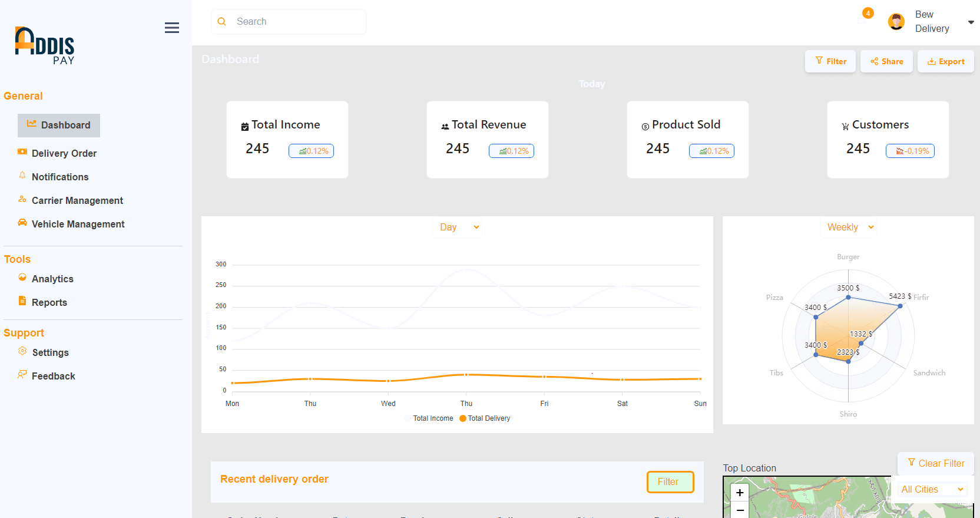This screenshot has width=980, height=518.
Task: Open the All Cities dropdown
Action: pyautogui.click(x=933, y=490)
